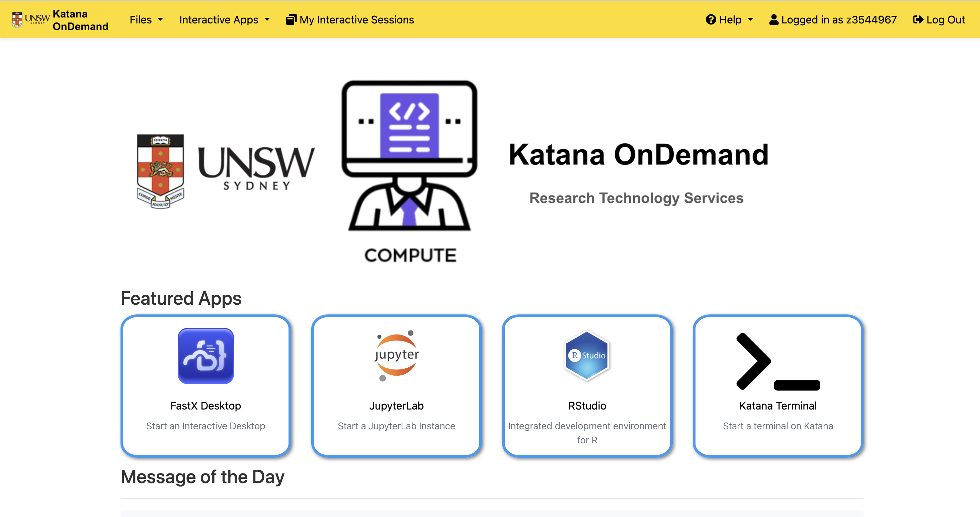Launch the Katana Terminal prompt icon
980x517 pixels.
coord(778,361)
